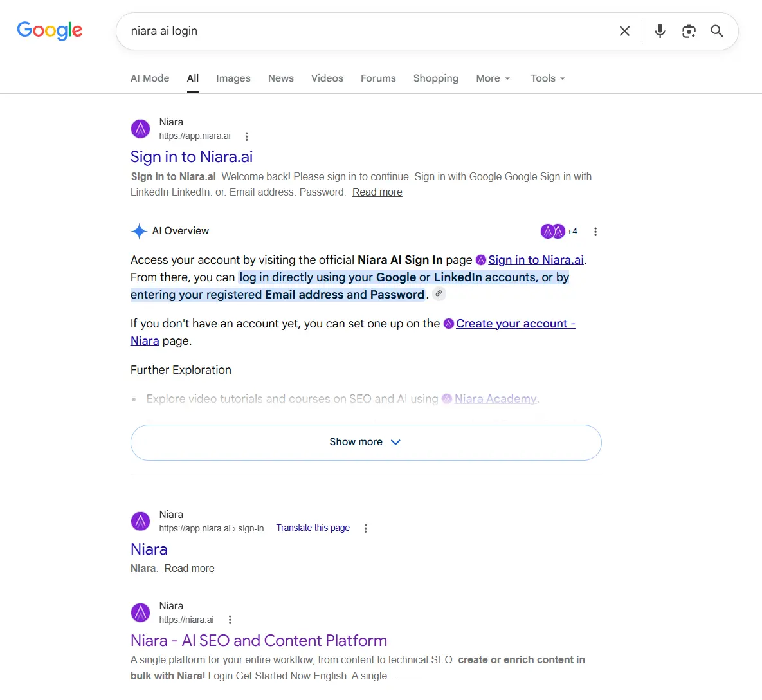Click Niara favicon of the sign-in result

[x=140, y=521]
